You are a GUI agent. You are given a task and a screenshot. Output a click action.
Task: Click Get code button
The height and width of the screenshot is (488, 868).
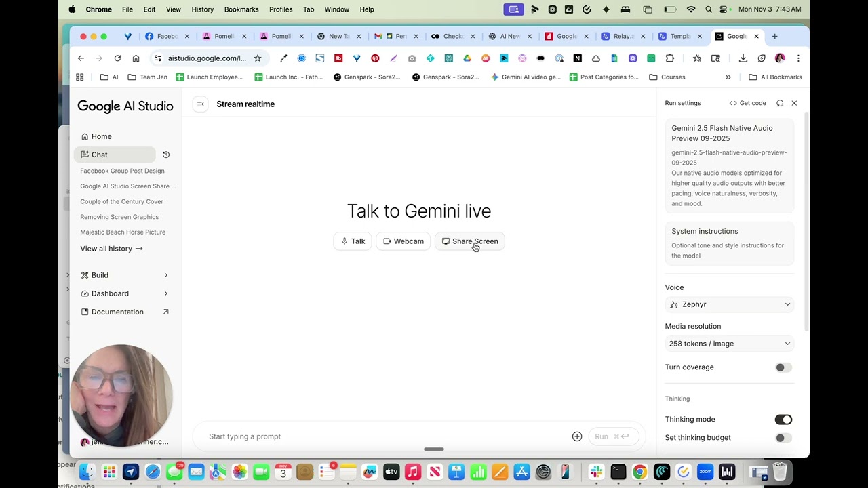(747, 103)
